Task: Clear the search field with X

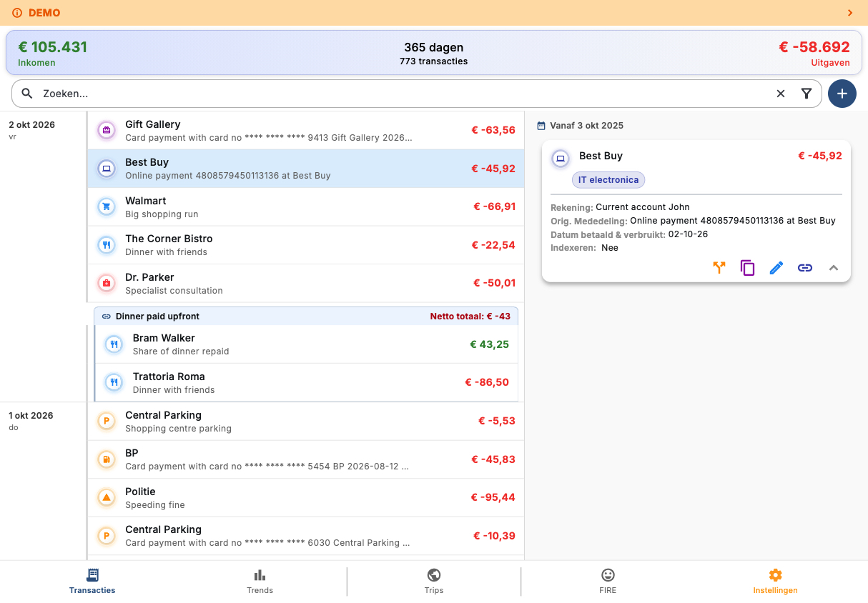Action: [781, 94]
